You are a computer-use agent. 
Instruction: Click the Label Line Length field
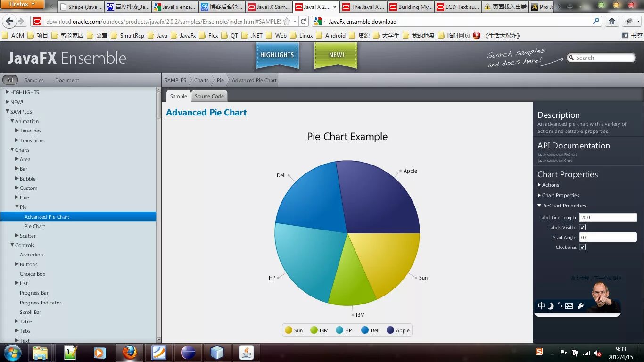608,217
